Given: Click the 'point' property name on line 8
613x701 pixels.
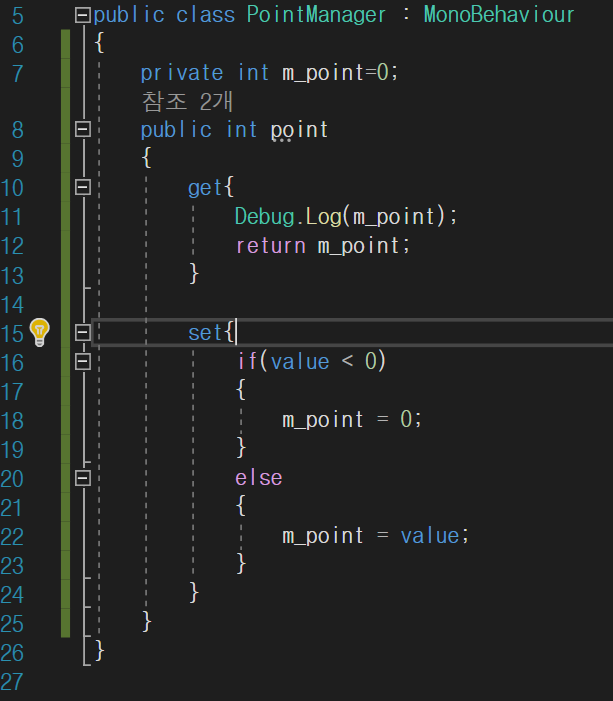Looking at the screenshot, I should pyautogui.click(x=299, y=131).
